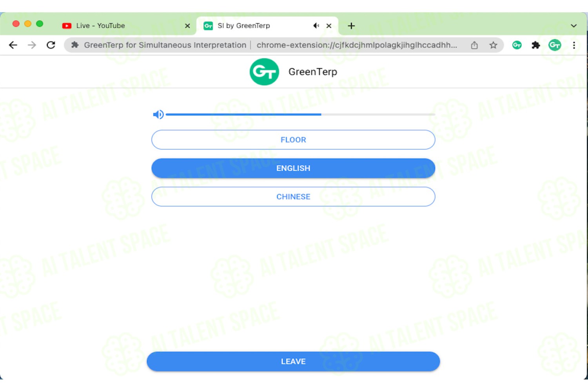
Task: Click the GreenTerp logo in the header
Action: click(x=264, y=72)
